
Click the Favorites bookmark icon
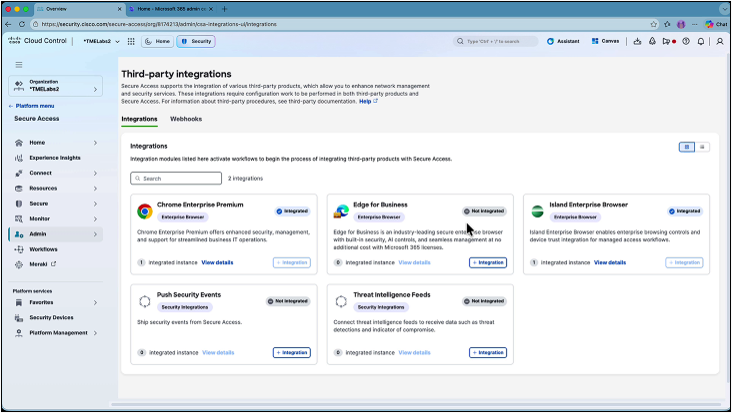click(19, 303)
